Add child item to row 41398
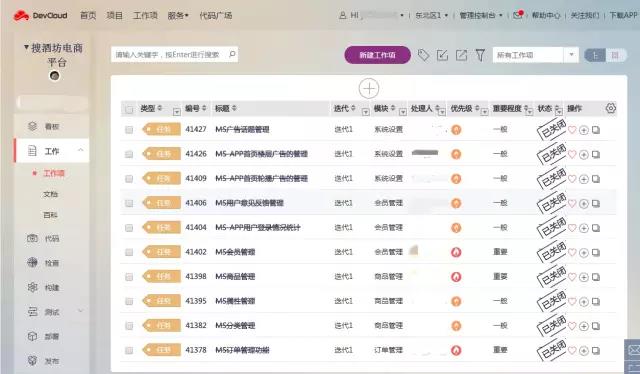 584,277
